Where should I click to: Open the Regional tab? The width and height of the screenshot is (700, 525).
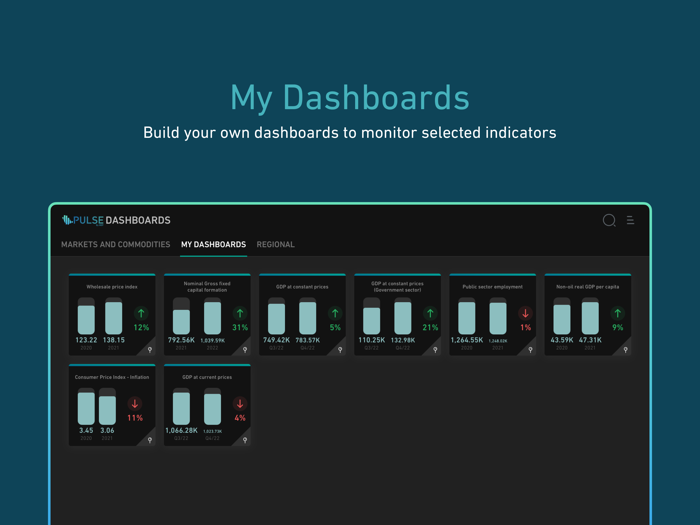pyautogui.click(x=275, y=245)
